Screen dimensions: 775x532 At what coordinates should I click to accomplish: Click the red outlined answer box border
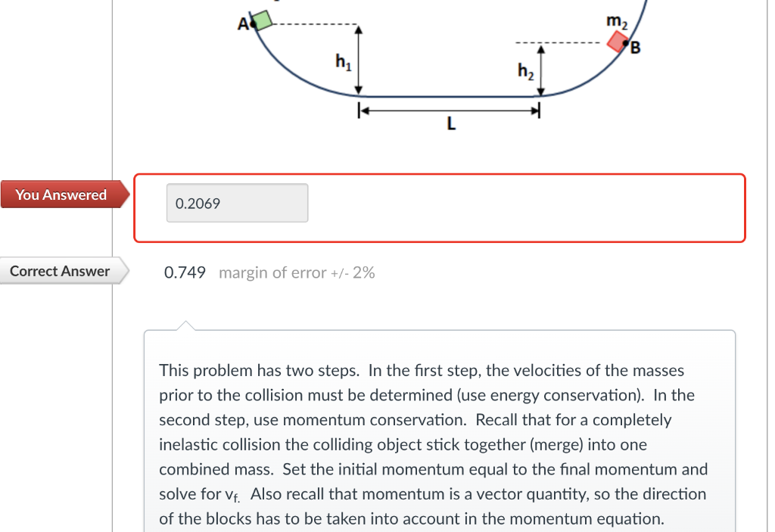point(439,175)
